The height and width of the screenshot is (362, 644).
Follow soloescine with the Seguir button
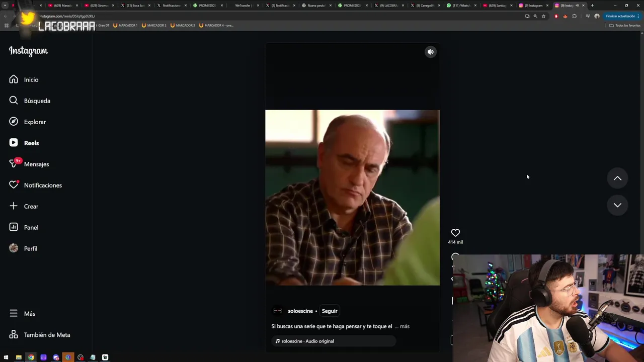pos(330,311)
